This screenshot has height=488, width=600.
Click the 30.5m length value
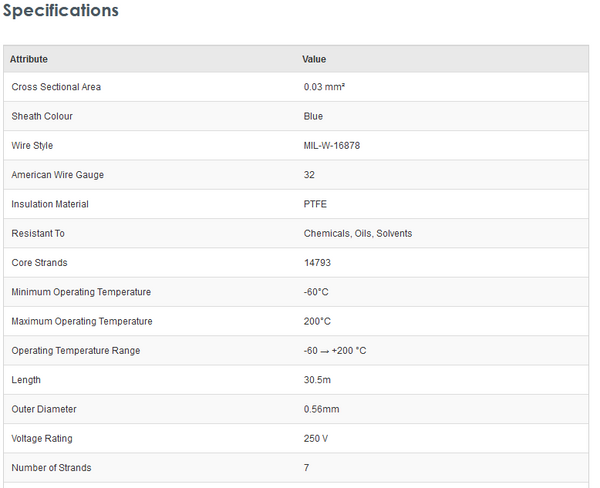point(318,380)
